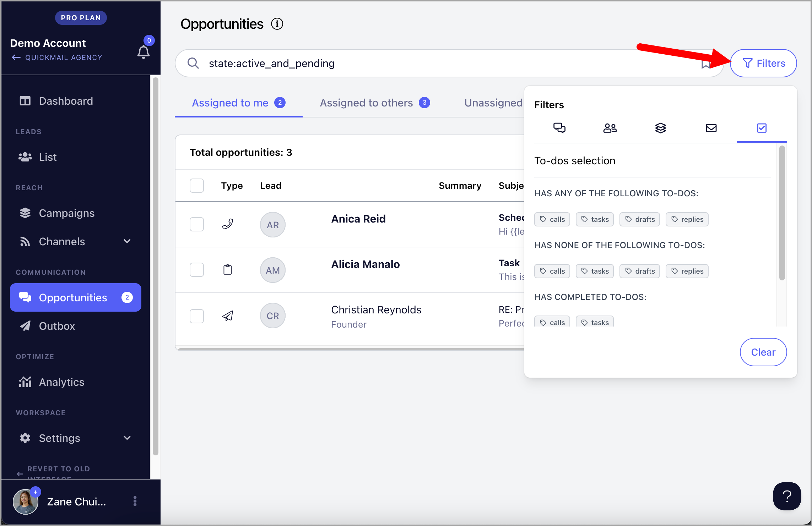This screenshot has width=812, height=526.
Task: Expand the Channels menu chevron
Action: (127, 241)
